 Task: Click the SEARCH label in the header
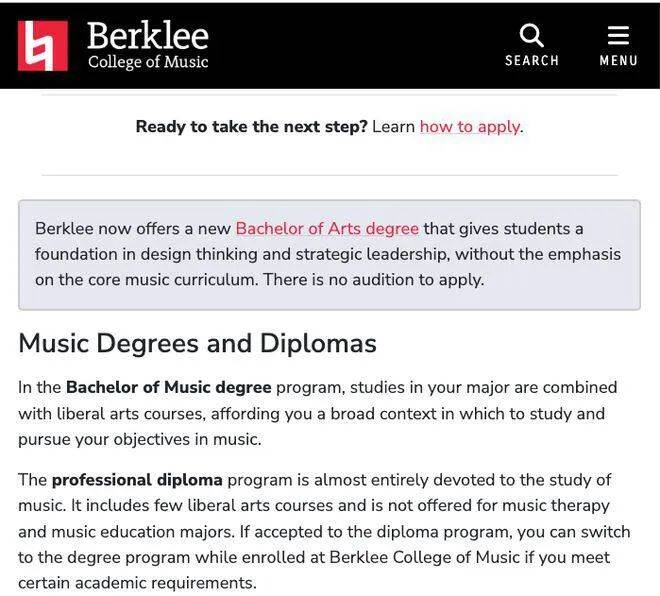tap(532, 61)
